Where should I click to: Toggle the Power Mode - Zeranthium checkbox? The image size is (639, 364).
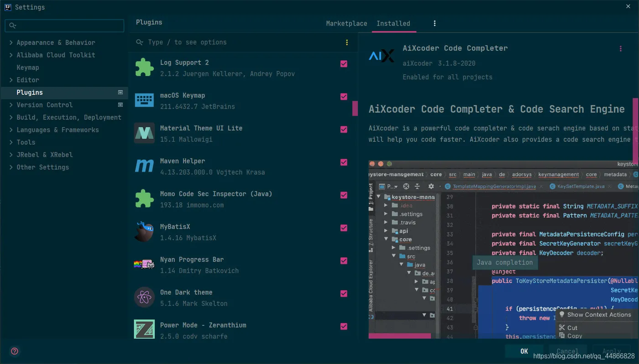[344, 327]
